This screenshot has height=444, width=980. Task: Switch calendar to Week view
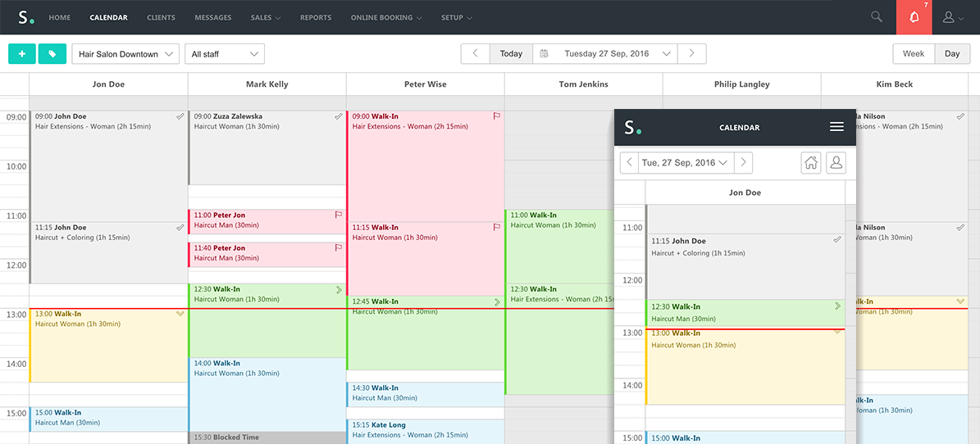[913, 54]
